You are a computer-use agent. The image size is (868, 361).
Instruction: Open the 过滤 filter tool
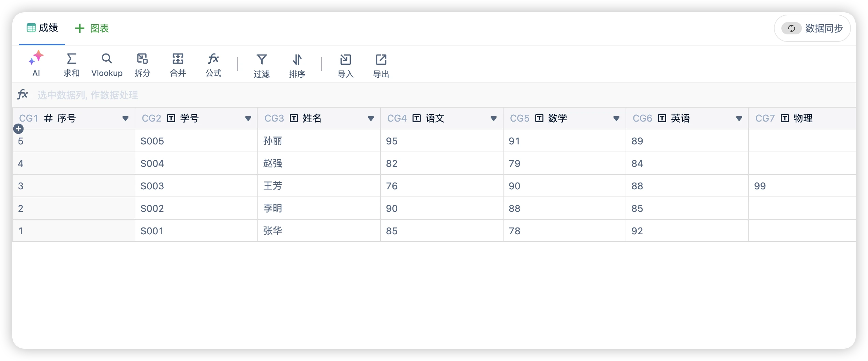point(261,66)
